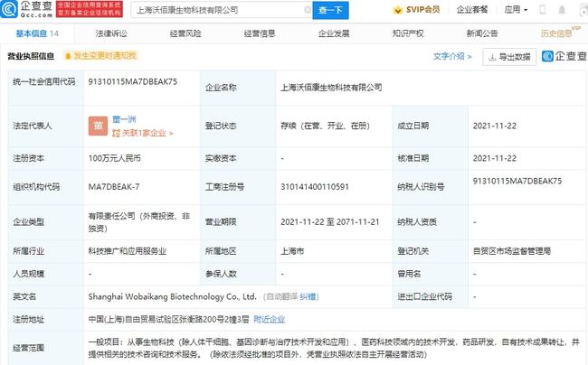Expand the 应用 dropdown menu
Viewport: 588px width, 365px height.
[516, 10]
